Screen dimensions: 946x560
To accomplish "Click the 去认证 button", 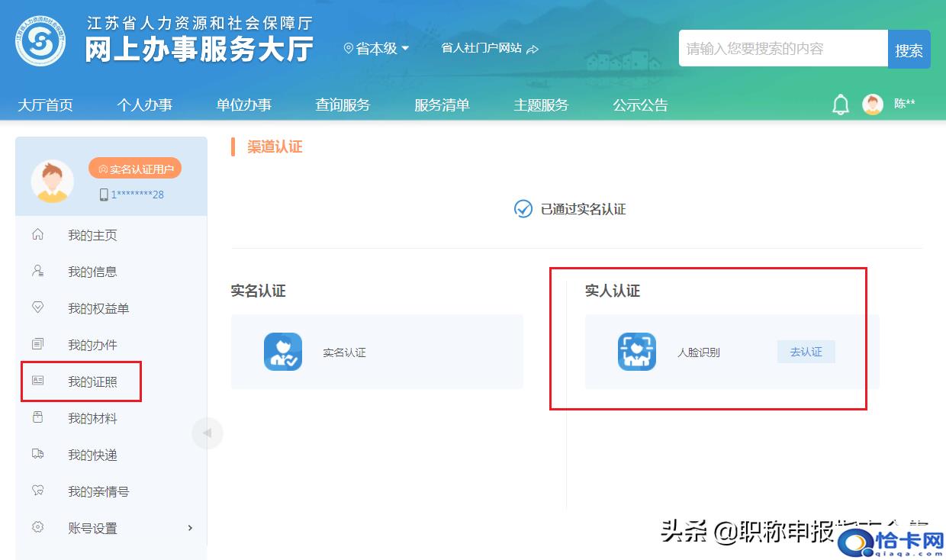I will pyautogui.click(x=806, y=352).
